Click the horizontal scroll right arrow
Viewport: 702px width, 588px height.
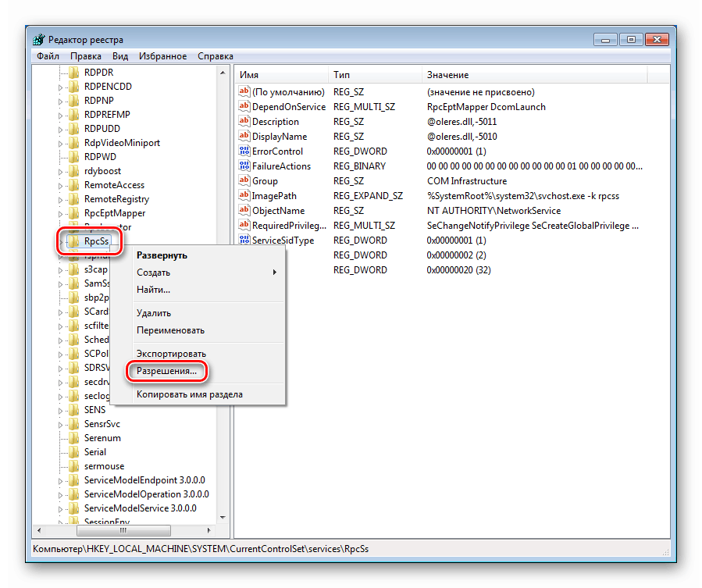[x=208, y=531]
